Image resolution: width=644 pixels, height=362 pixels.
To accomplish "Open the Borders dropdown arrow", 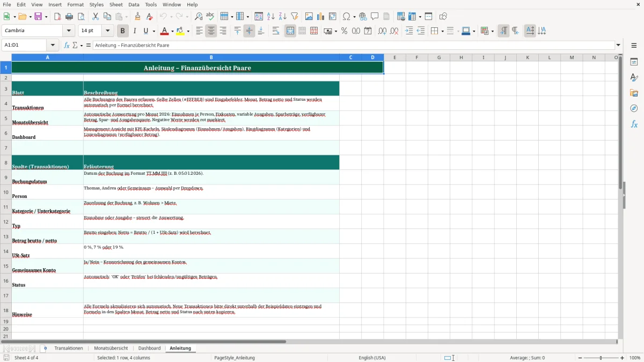I will (x=442, y=31).
